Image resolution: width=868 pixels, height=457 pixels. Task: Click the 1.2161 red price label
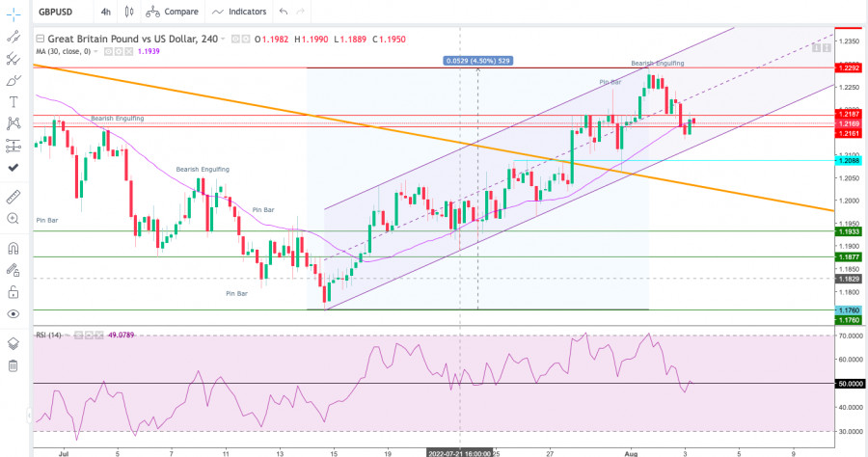coord(849,134)
